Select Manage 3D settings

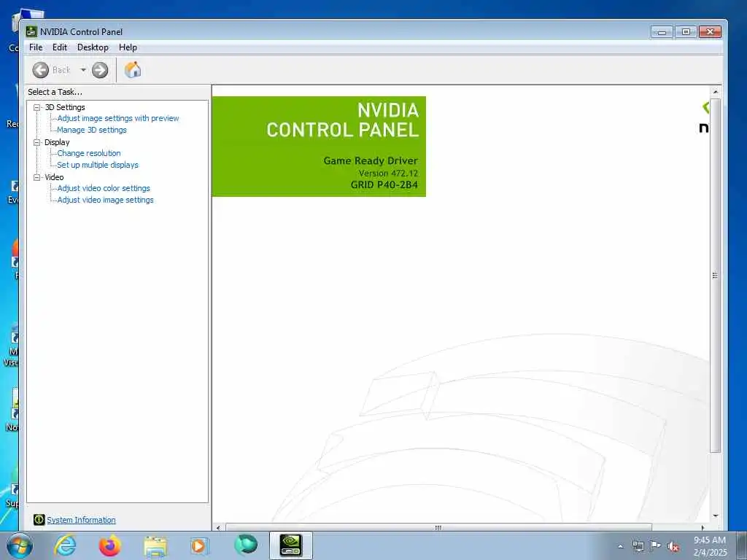tap(91, 130)
